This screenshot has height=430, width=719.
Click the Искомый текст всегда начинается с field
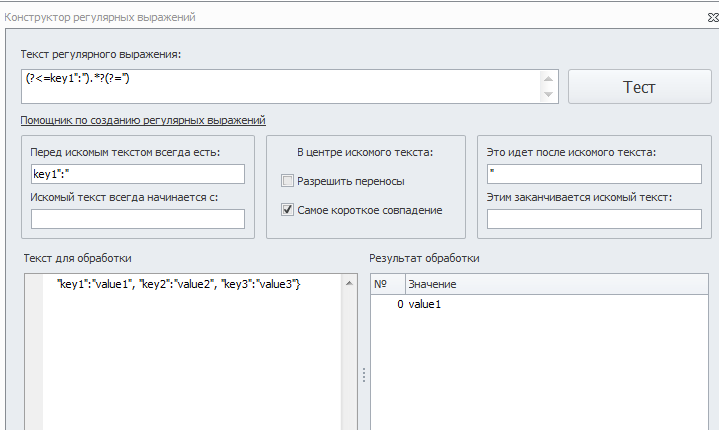tap(138, 219)
